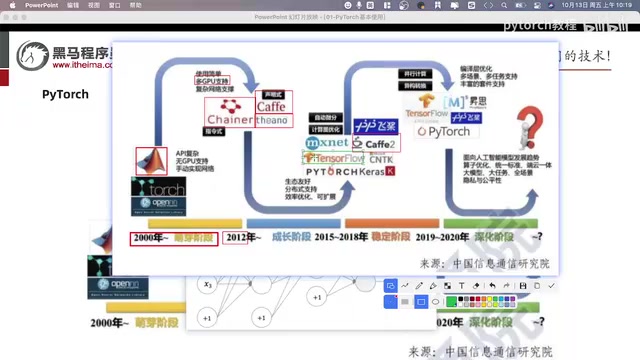Choose the thin stroke size option
This screenshot has width=640, height=360.
pyautogui.click(x=391, y=302)
